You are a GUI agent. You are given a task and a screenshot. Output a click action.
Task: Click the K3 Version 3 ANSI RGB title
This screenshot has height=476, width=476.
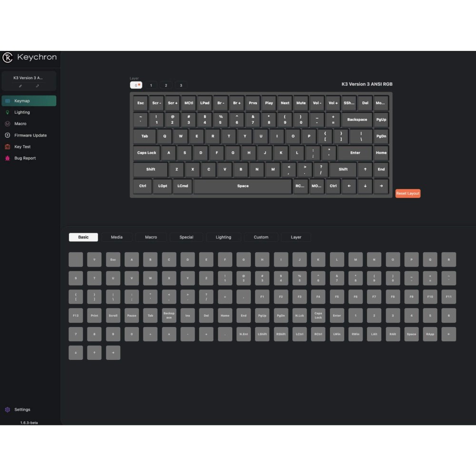[x=367, y=84]
